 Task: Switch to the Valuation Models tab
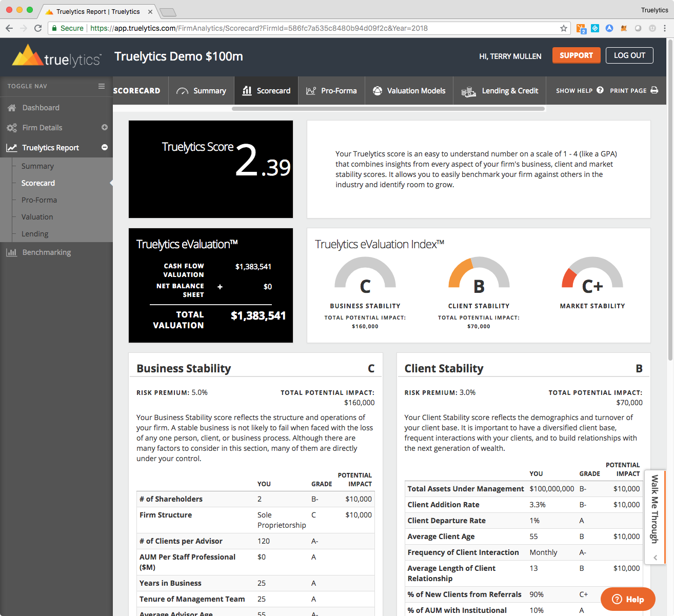(x=409, y=91)
